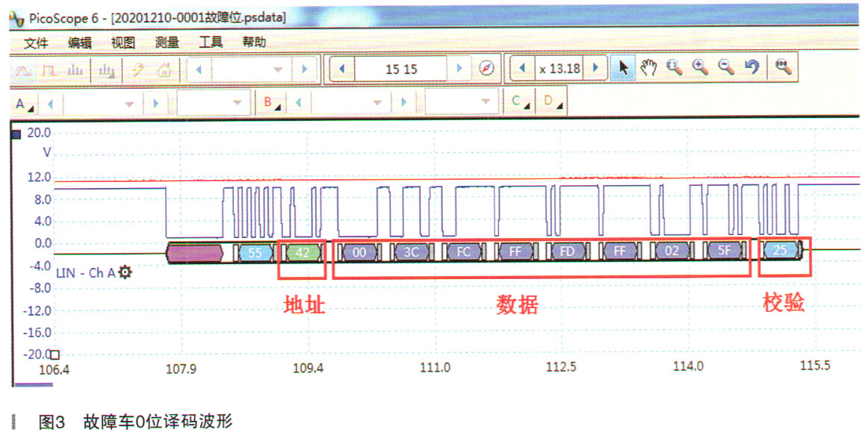
Task: Click the LIN - Ch A label
Action: (x=85, y=272)
